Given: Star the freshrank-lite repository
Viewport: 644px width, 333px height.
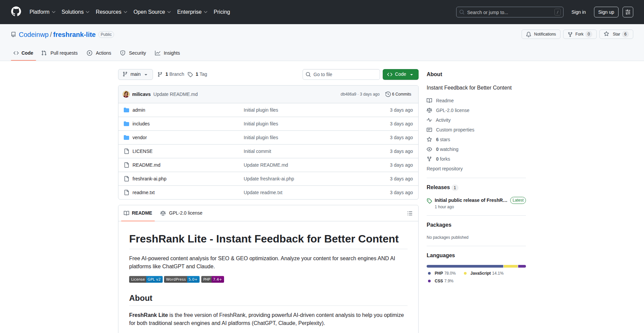Looking at the screenshot, I should (616, 34).
